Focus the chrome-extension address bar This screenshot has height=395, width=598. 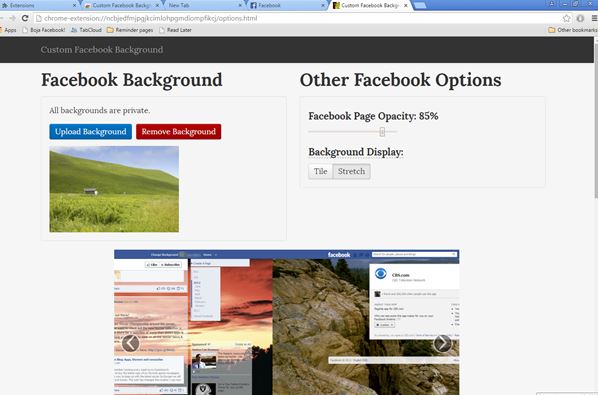[297, 18]
